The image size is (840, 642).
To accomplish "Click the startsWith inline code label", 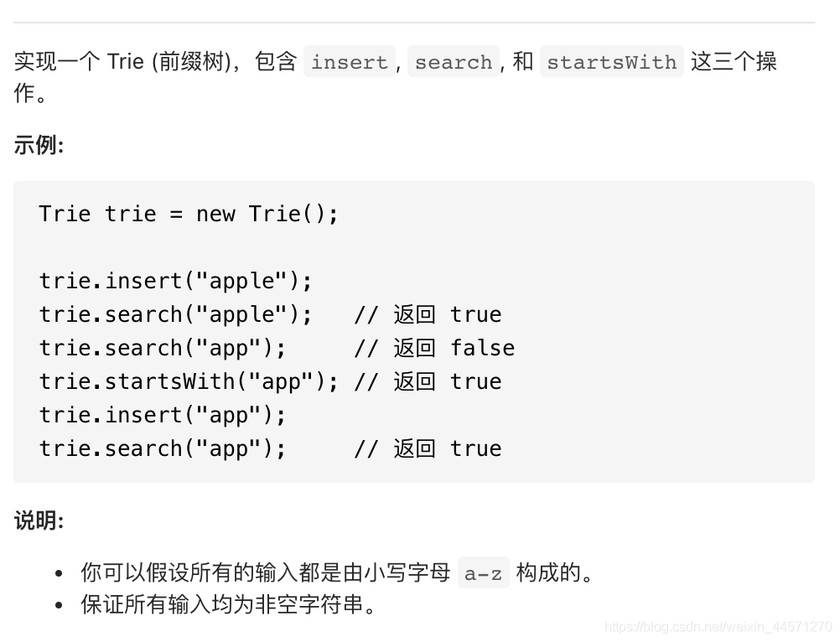I will pos(611,62).
